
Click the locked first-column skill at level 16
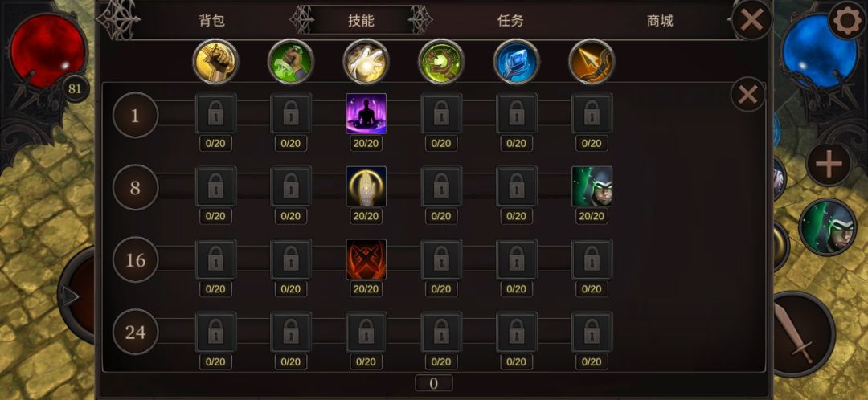pos(215,259)
